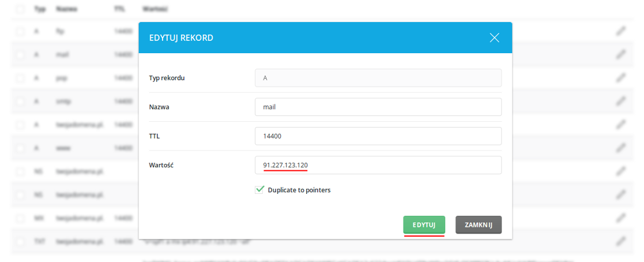Click pencil edit icon for ftp row
644x262 pixels.
(621, 31)
